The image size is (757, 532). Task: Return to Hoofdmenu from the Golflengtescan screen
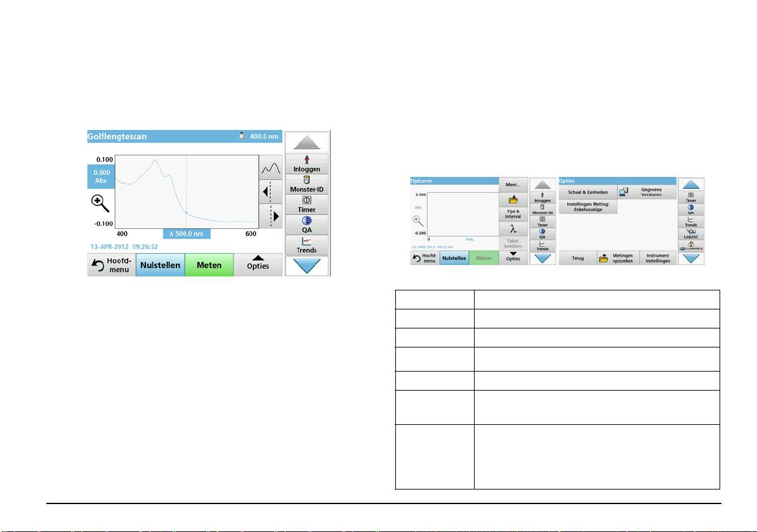pyautogui.click(x=111, y=265)
